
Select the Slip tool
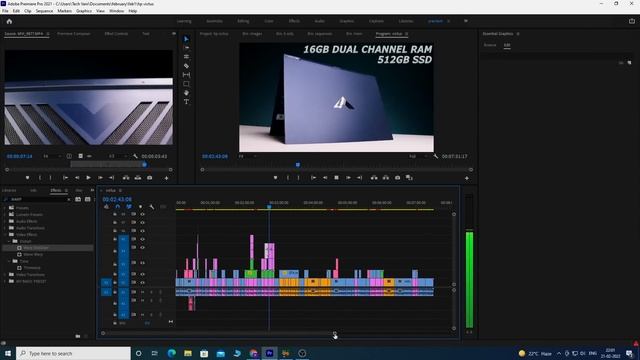pyautogui.click(x=186, y=75)
